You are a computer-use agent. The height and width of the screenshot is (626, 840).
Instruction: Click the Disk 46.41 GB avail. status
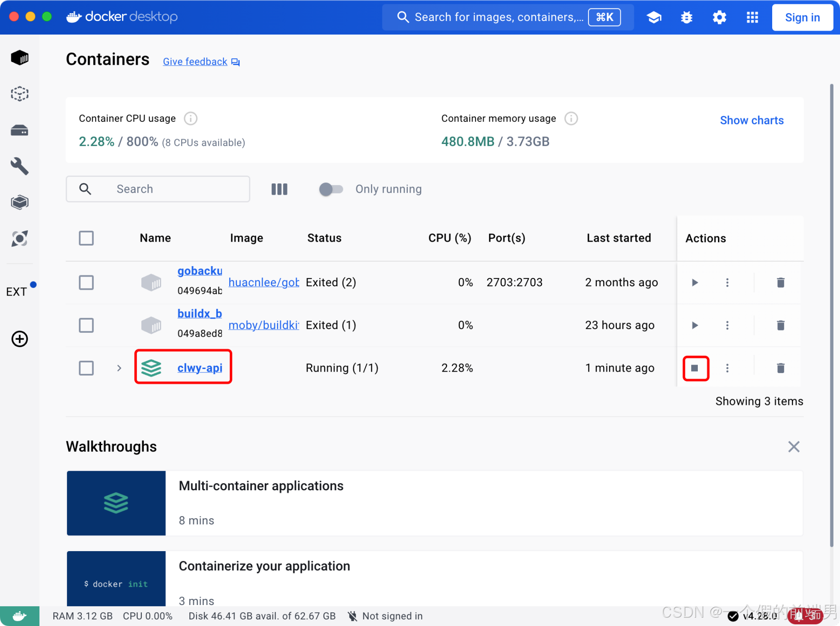coord(262,616)
